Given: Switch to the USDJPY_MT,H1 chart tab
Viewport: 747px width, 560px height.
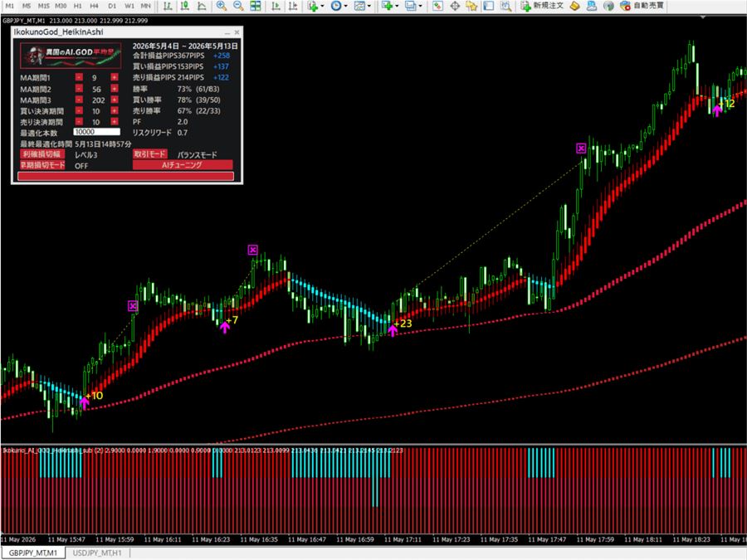Looking at the screenshot, I should [97, 553].
